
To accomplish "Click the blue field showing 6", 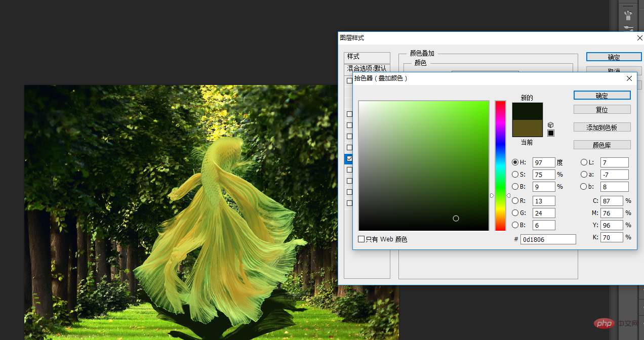I will (x=544, y=225).
